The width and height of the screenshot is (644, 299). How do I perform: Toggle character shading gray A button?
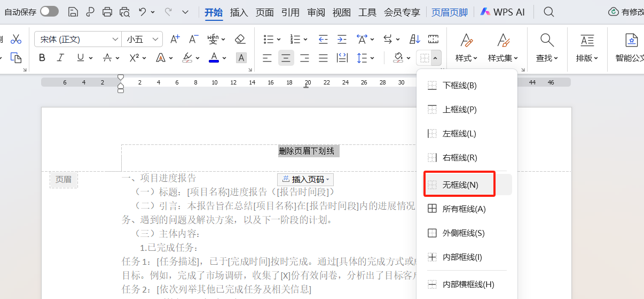tap(241, 58)
